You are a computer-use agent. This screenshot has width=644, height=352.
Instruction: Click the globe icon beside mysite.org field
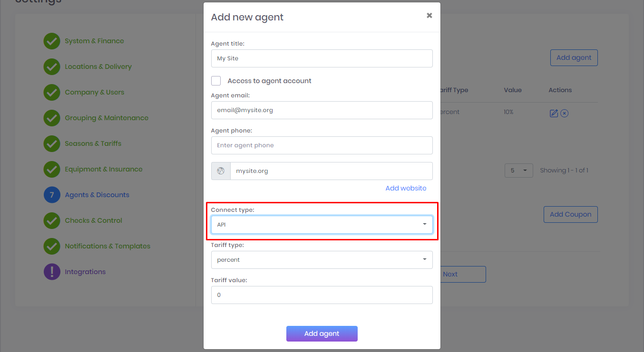[221, 171]
